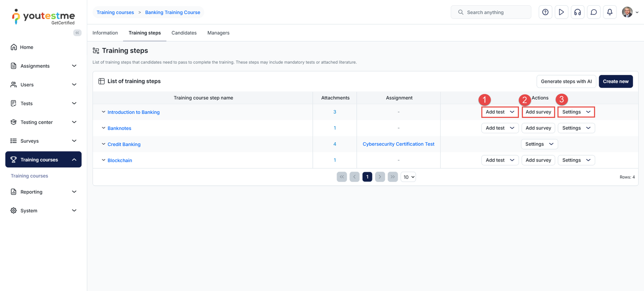Viewport: 644px width, 291px height.
Task: Switch to the Managers tab
Action: [x=218, y=33]
